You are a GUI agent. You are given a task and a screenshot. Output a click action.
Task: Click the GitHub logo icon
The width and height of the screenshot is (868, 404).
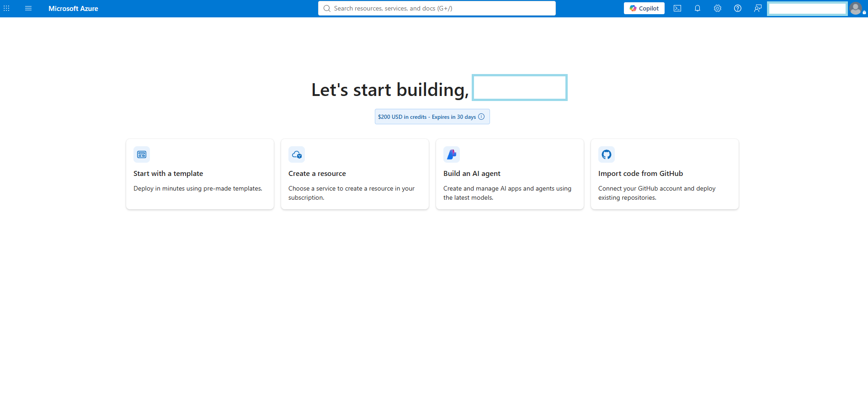607,154
